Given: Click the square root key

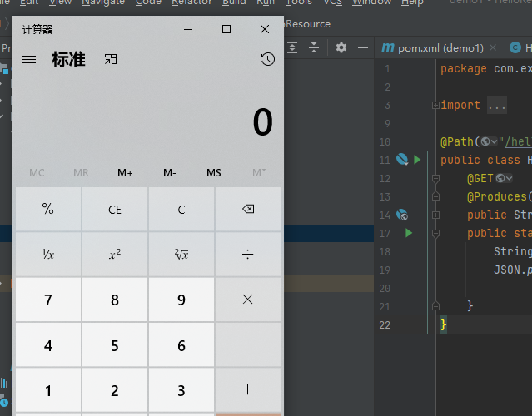Looking at the screenshot, I should point(181,255).
